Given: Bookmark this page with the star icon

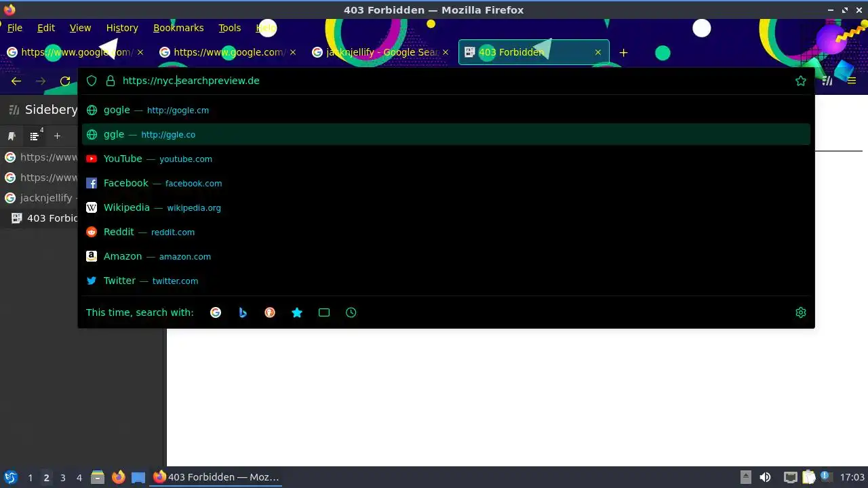Looking at the screenshot, I should (x=801, y=81).
